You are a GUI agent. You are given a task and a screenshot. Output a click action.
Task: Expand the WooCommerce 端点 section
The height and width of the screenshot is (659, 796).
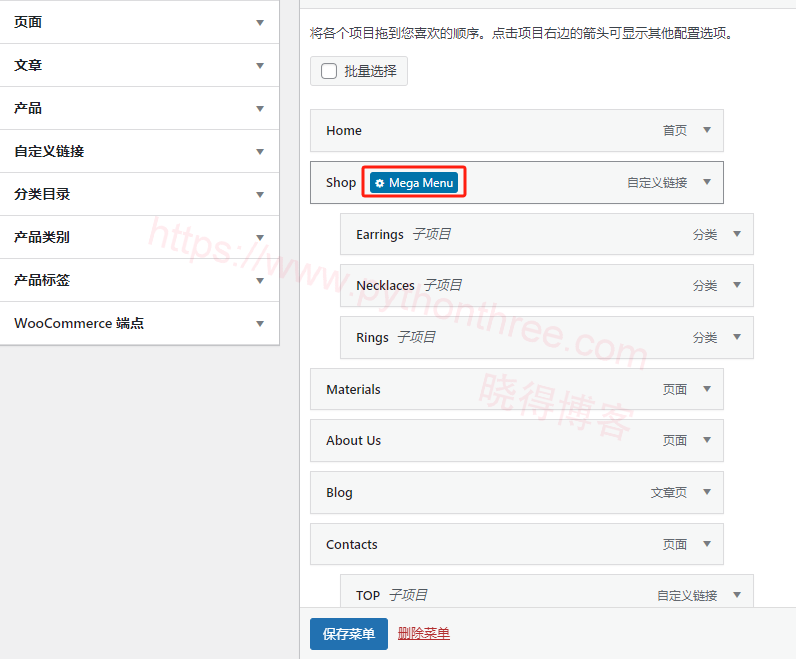260,323
